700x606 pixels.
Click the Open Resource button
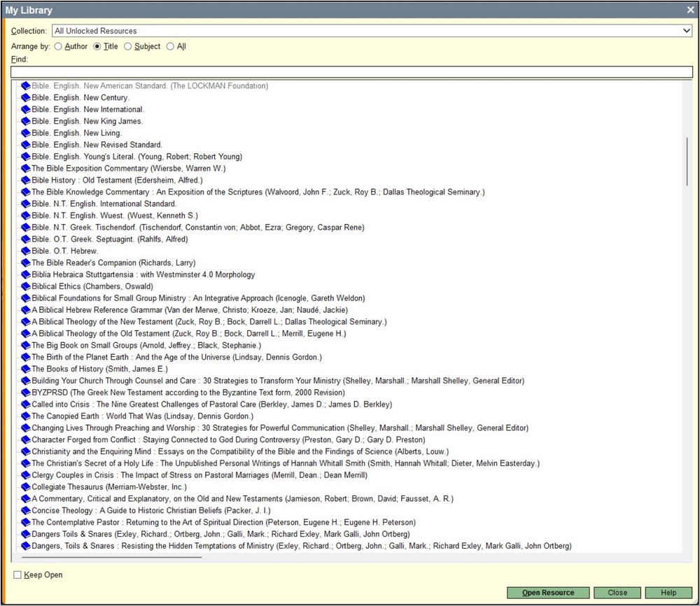tap(548, 593)
